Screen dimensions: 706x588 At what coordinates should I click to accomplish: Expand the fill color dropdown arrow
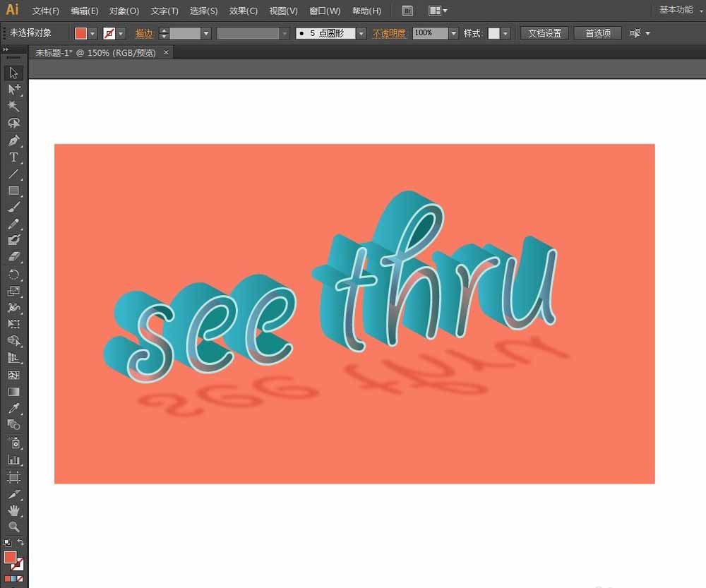coord(92,33)
